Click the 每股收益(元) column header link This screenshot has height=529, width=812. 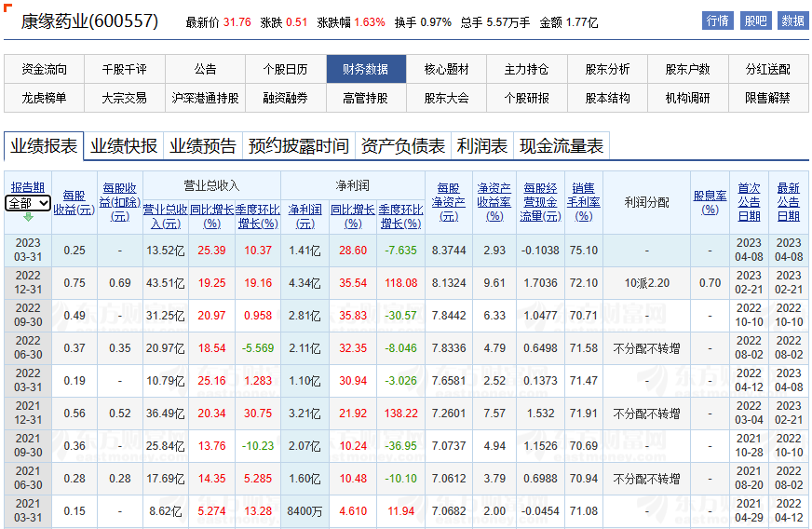[74, 202]
